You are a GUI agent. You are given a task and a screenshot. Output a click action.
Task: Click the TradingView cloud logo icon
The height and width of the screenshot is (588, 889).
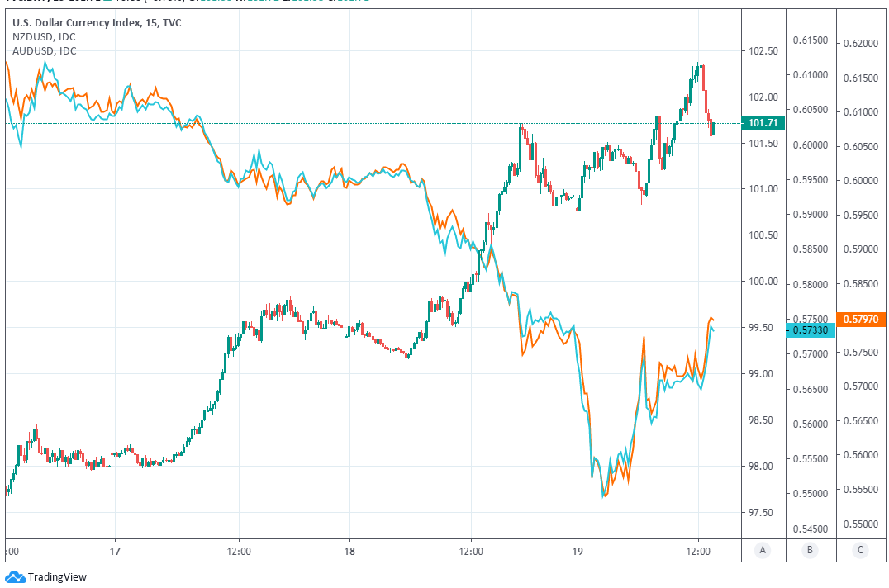[15, 576]
